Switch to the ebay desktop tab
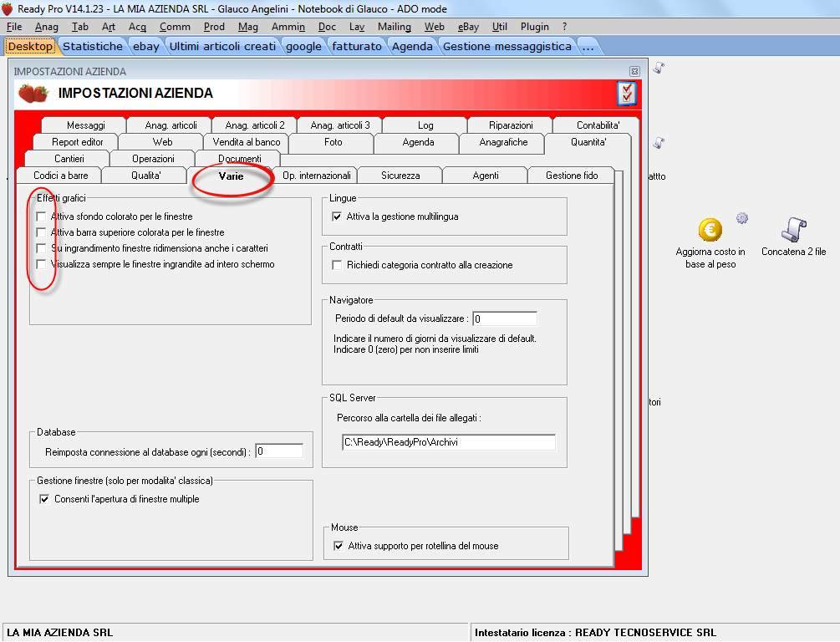The height and width of the screenshot is (642, 840). click(x=146, y=47)
